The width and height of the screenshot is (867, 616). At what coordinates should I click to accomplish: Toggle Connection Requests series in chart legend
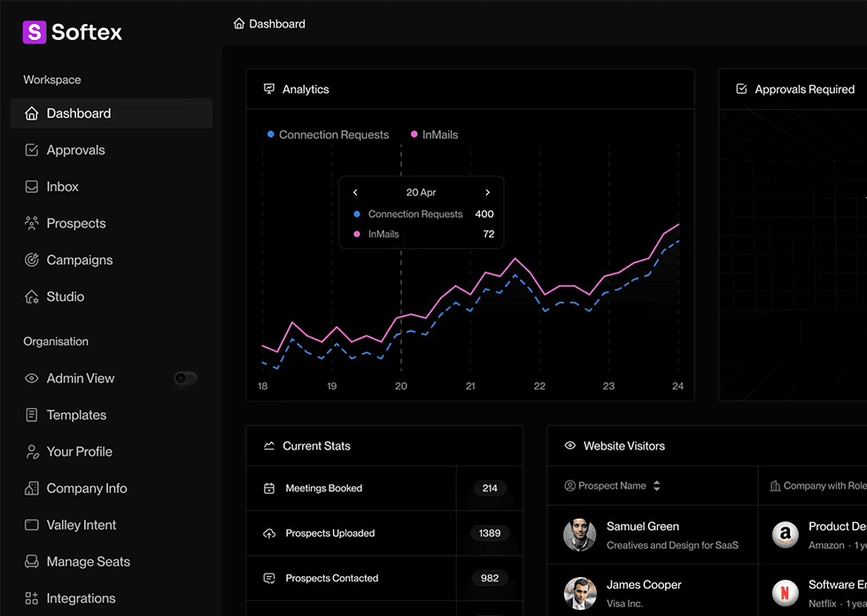(329, 135)
